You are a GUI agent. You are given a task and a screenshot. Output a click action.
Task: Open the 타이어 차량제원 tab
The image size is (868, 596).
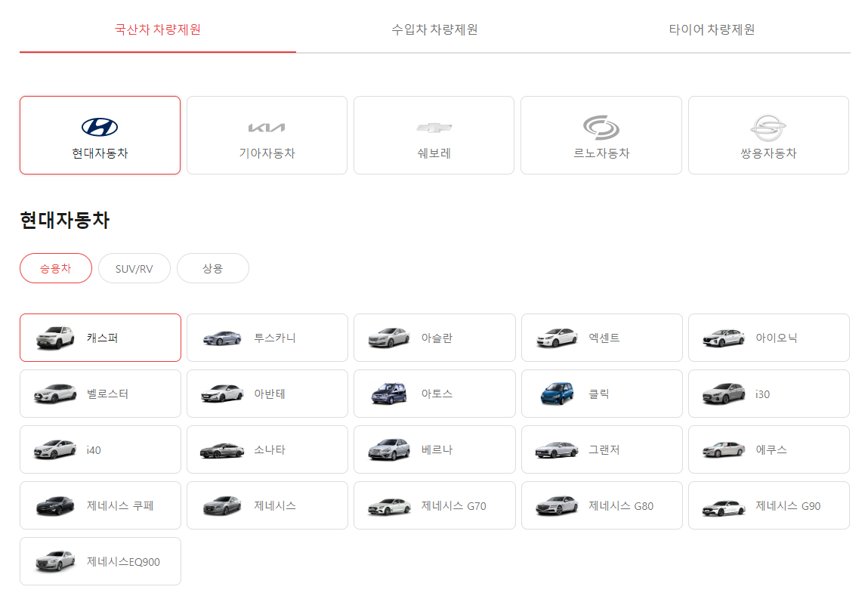(712, 29)
